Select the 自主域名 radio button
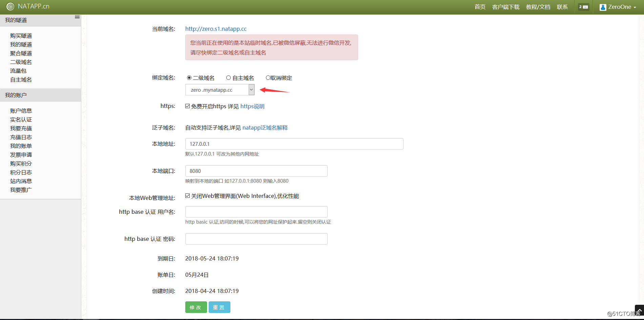Image resolution: width=644 pixels, height=320 pixels. pyautogui.click(x=228, y=78)
